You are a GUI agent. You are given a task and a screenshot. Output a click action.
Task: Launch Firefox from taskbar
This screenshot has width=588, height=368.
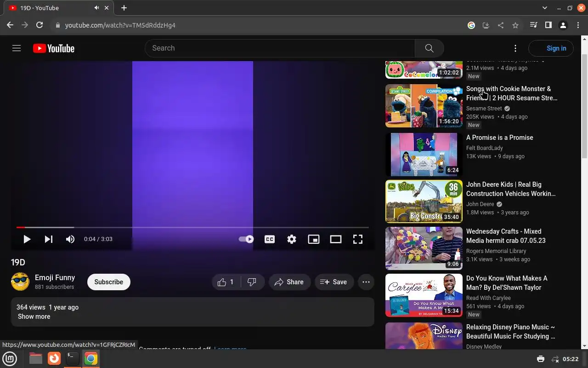coord(54,358)
